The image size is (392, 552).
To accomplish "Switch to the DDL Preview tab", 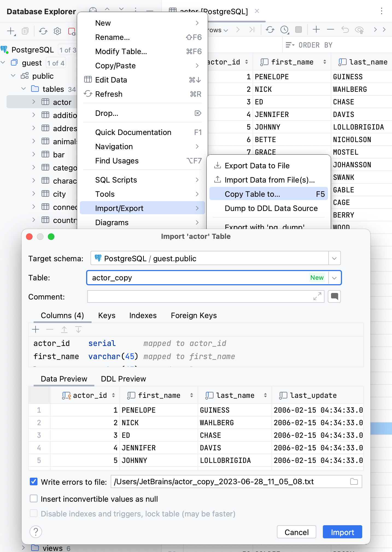I will point(123,379).
